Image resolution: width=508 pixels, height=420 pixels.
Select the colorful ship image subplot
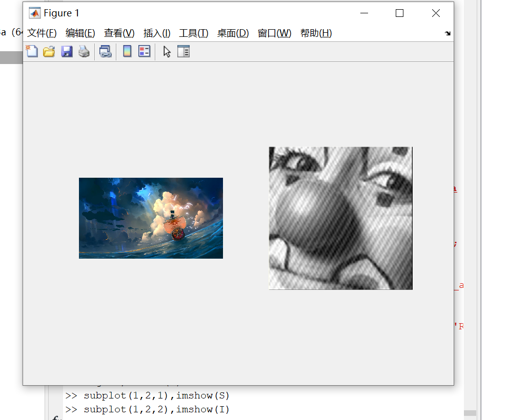pos(151,218)
